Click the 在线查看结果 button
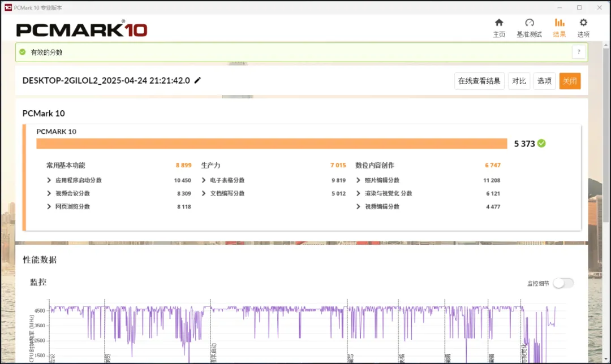The image size is (611, 364). point(479,81)
